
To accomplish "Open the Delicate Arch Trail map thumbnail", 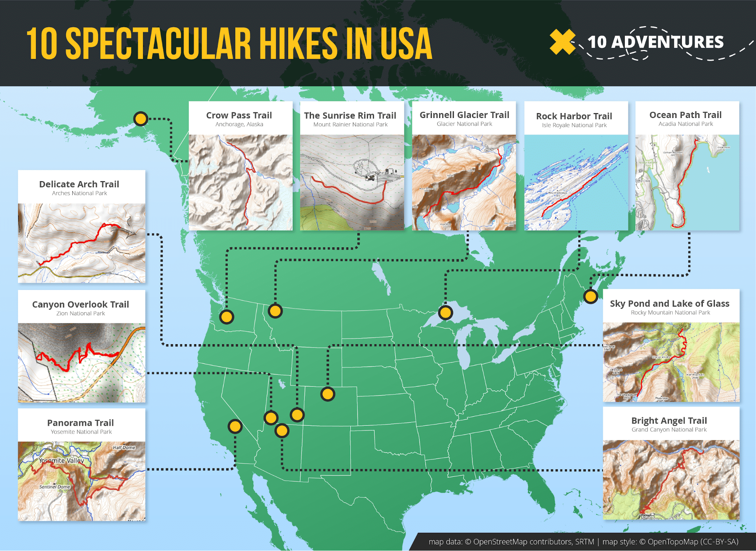I will 82,243.
